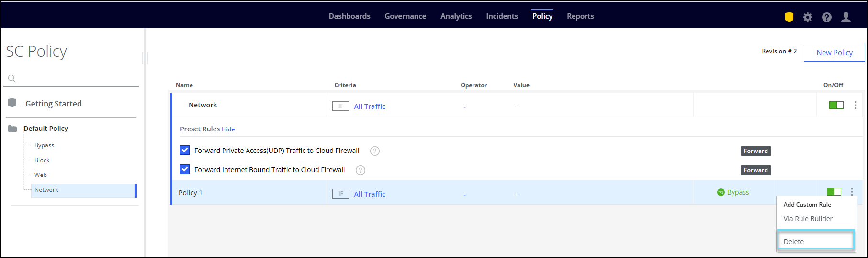
Task: Open the settings gear icon
Action: click(808, 17)
